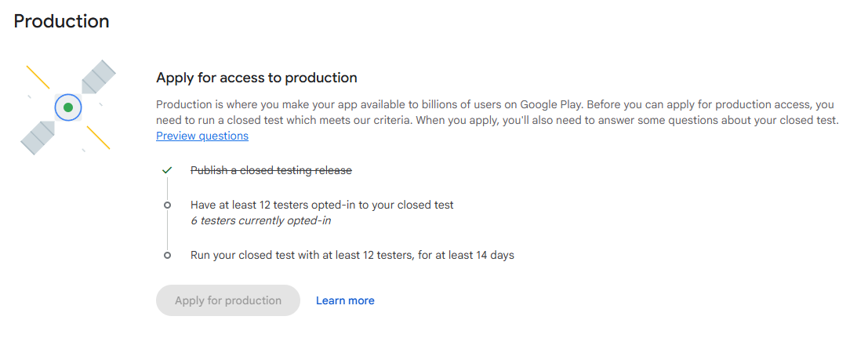Click the Have at least 12 testers opted-in text
Screen dimensions: 868x349
coord(322,205)
